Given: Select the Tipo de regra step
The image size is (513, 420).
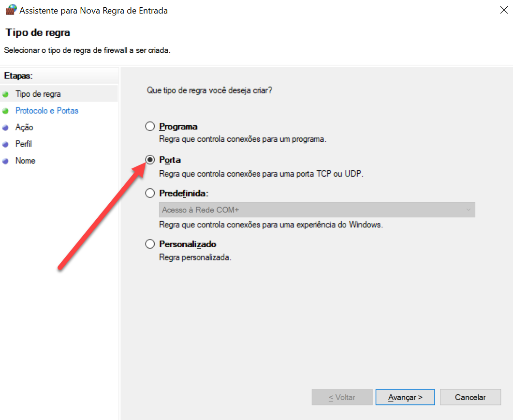Looking at the screenshot, I should click(38, 94).
